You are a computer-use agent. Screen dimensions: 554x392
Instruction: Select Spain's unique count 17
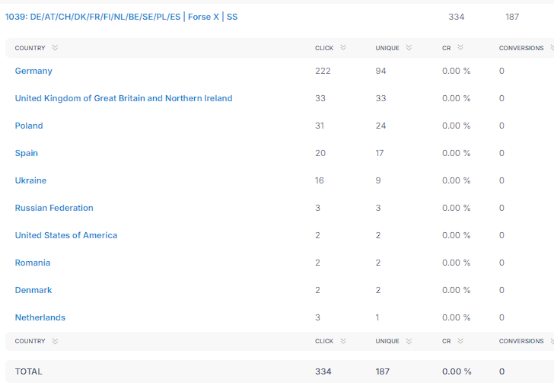(x=380, y=153)
